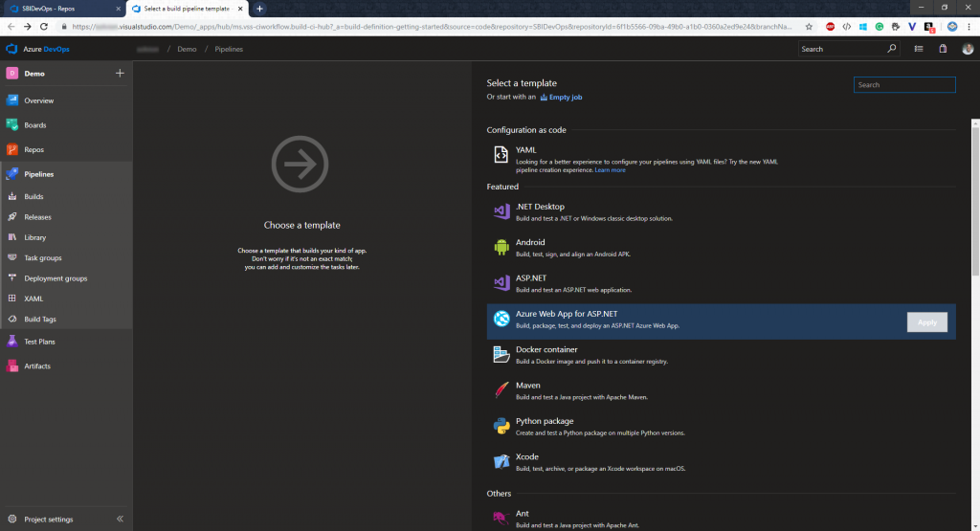Select the Python package template icon

[x=501, y=426]
